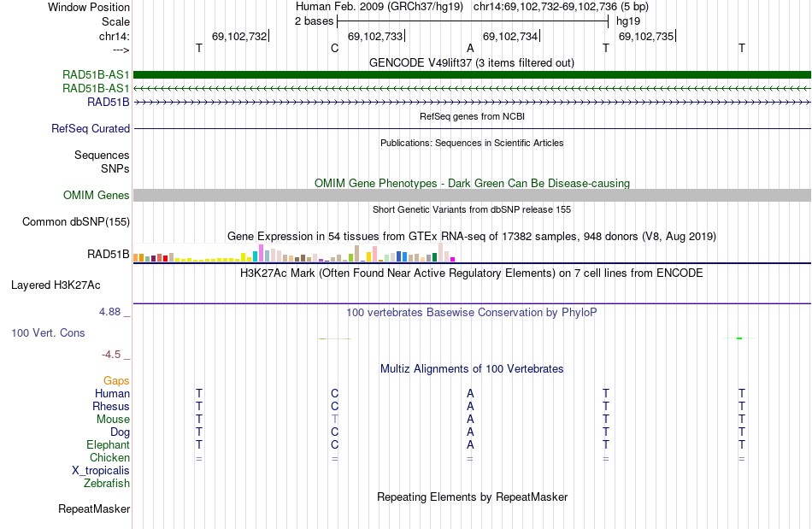This screenshot has width=812, height=529.
Task: Open '100 vertebrates Basewise Conservation by PhyloP' title
Action: (x=472, y=312)
